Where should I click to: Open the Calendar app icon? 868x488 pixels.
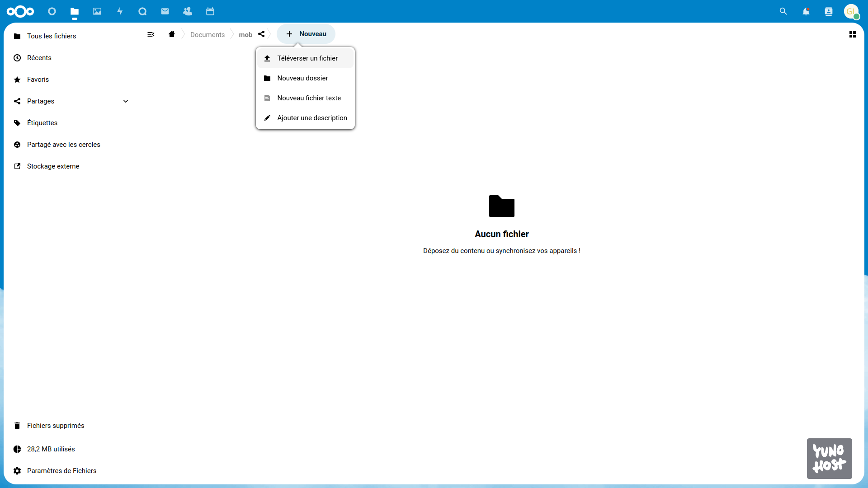pyautogui.click(x=210, y=11)
